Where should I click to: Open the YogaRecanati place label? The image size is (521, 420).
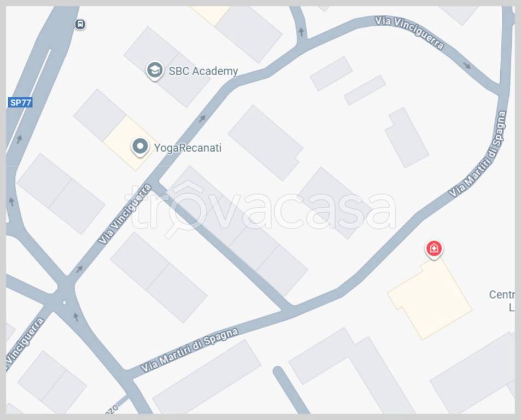(188, 148)
